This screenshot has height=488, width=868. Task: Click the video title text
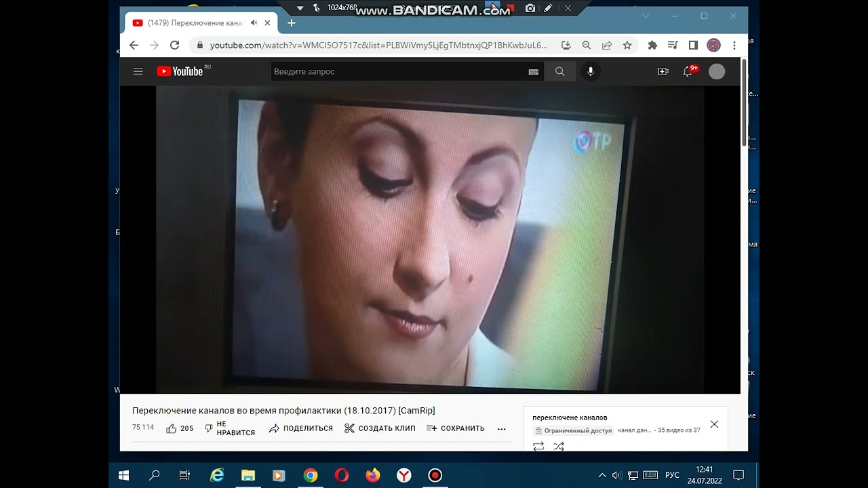coord(283,411)
